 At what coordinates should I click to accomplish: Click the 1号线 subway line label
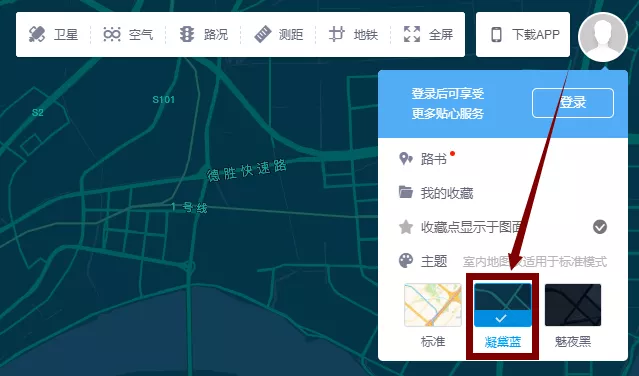[189, 207]
